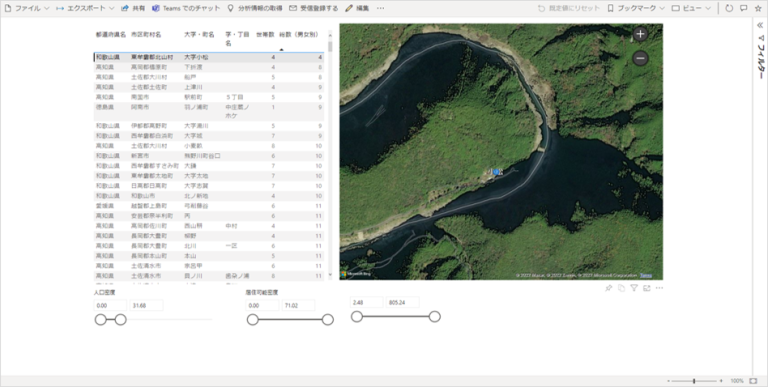Viewport: 768px width, 387px height.
Task: Click the 共有 share button
Action: (133, 8)
